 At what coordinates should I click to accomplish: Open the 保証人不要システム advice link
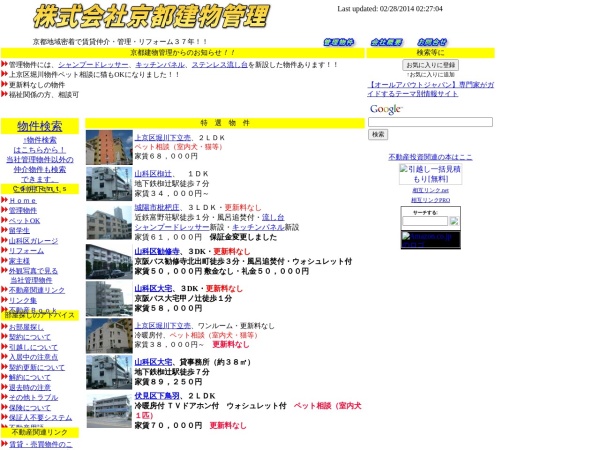coord(40,417)
